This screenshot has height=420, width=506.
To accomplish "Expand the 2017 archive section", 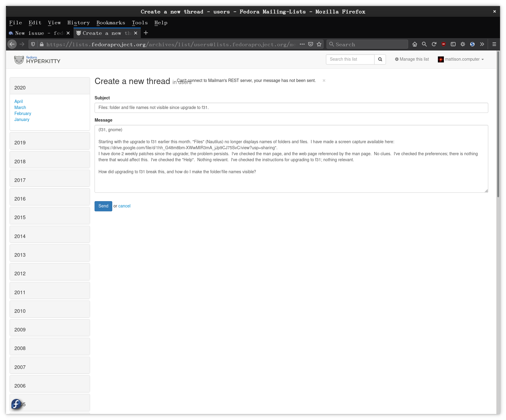I will click(50, 178).
